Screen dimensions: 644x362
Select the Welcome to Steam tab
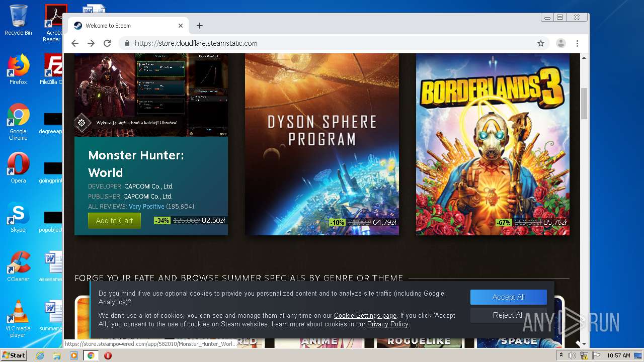pyautogui.click(x=128, y=26)
